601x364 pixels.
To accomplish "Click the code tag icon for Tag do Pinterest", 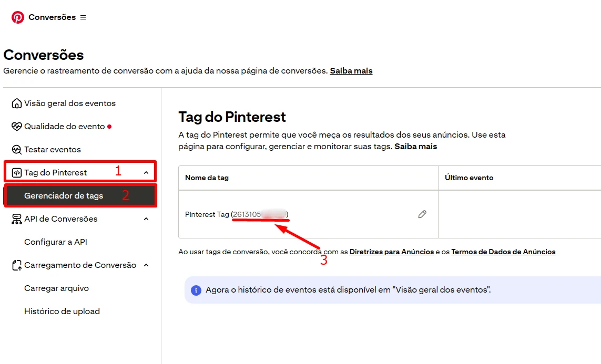I will (16, 173).
